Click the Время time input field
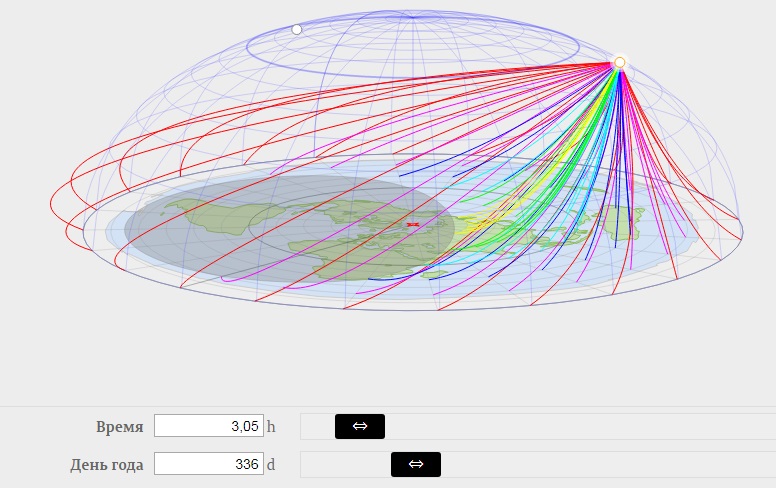This screenshot has width=776, height=488. [x=209, y=426]
